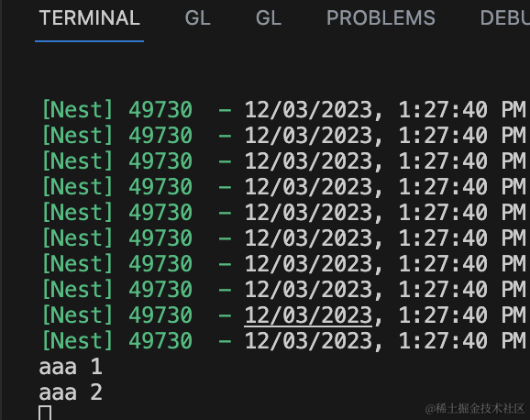Click [Nest] label in the topmost log line
Screen dimensions: 530x420
[77, 110]
